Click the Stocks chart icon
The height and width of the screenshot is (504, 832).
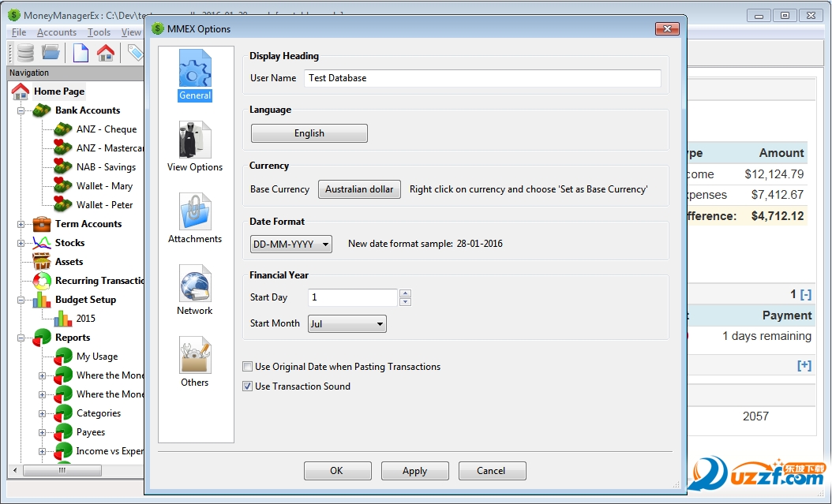point(42,243)
